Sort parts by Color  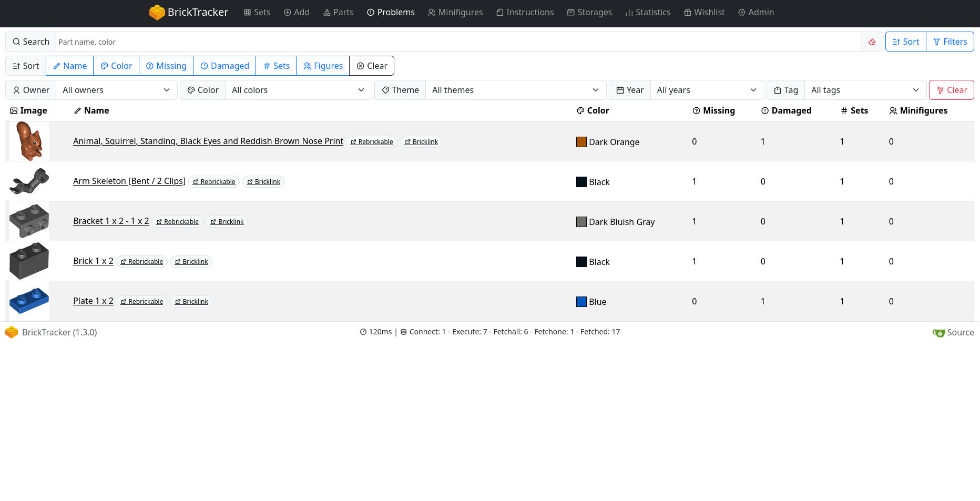(x=116, y=66)
